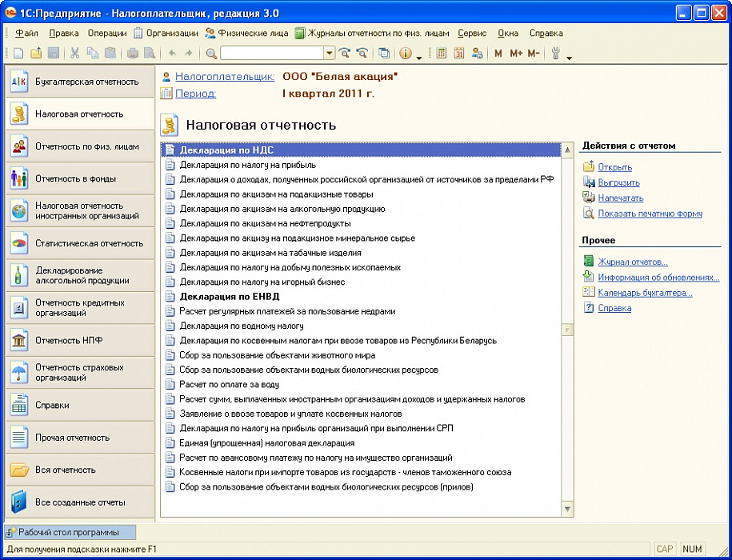
Task: Select Отчетность страховых организаций section
Action: pyautogui.click(x=80, y=373)
